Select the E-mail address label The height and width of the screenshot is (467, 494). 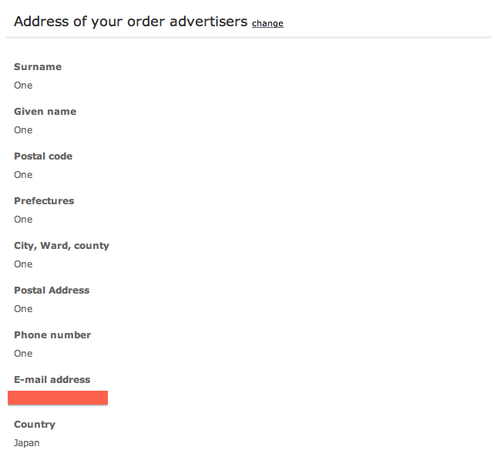(x=52, y=379)
